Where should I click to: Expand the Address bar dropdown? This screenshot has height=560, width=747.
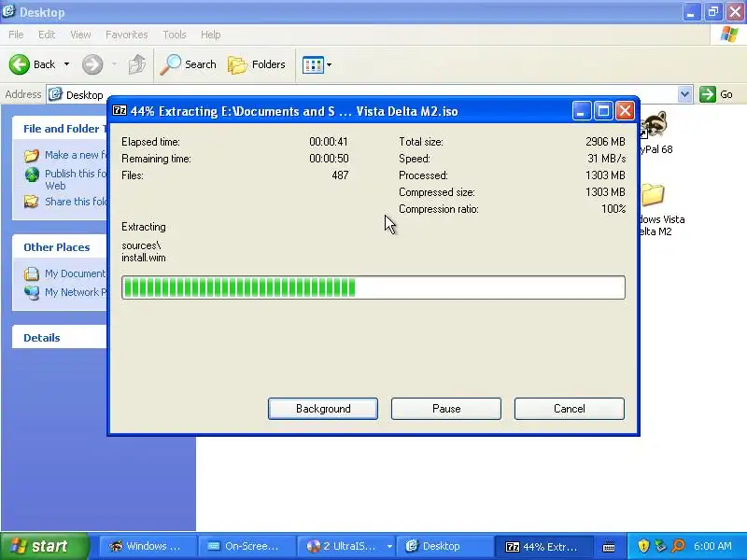pos(684,94)
